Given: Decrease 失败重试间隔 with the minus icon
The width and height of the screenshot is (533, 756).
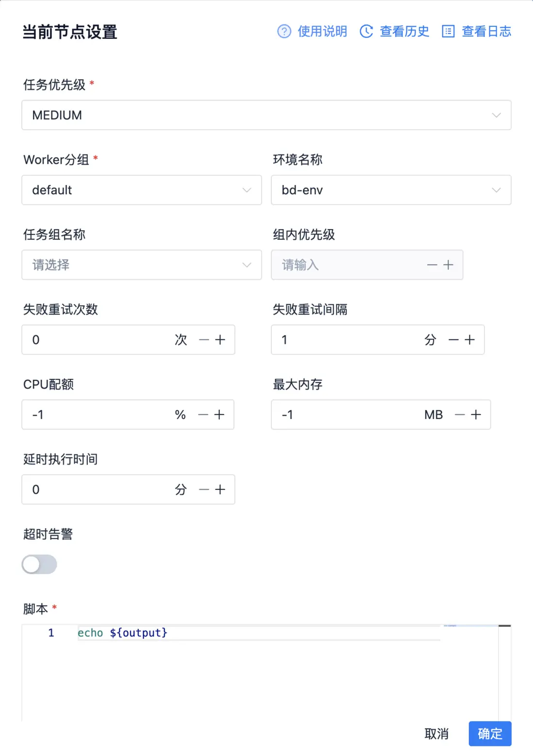Looking at the screenshot, I should (x=453, y=340).
